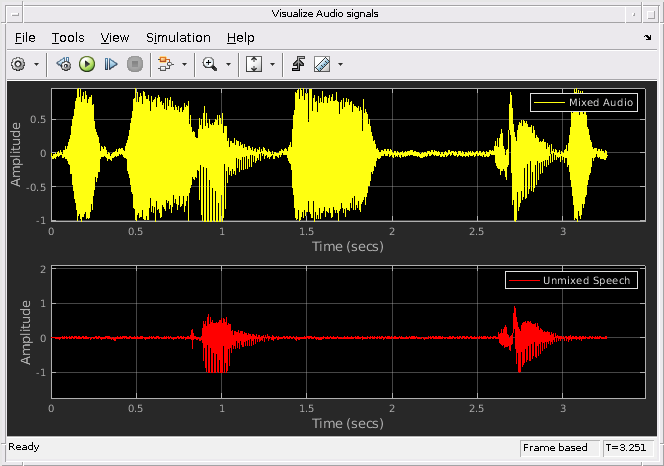Click the Amplitude label of the Unmixed Speech plot
The width and height of the screenshot is (664, 466).
[x=26, y=333]
